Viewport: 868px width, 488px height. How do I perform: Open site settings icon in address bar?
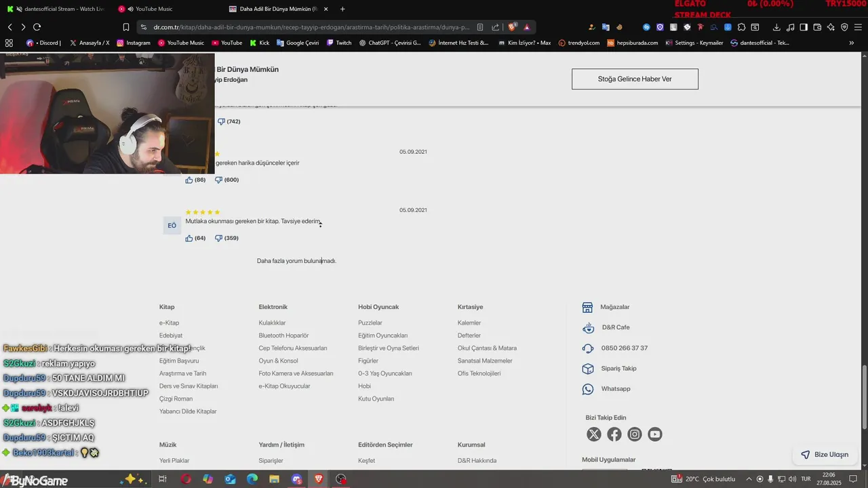pyautogui.click(x=143, y=27)
